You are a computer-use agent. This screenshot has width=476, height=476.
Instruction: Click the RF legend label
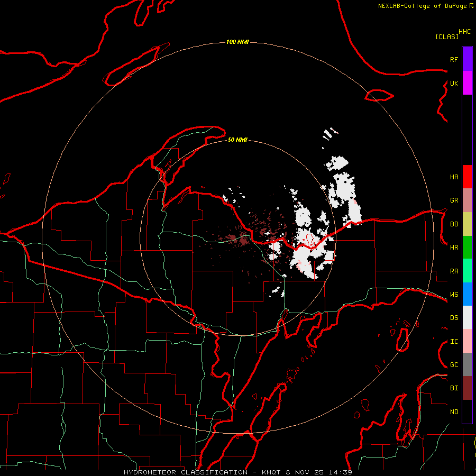[x=454, y=59]
